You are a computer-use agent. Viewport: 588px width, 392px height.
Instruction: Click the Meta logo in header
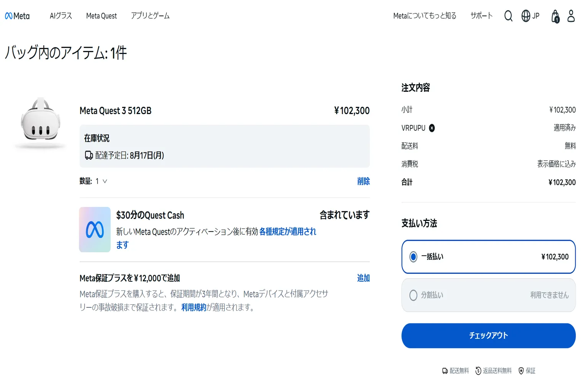[x=17, y=16]
